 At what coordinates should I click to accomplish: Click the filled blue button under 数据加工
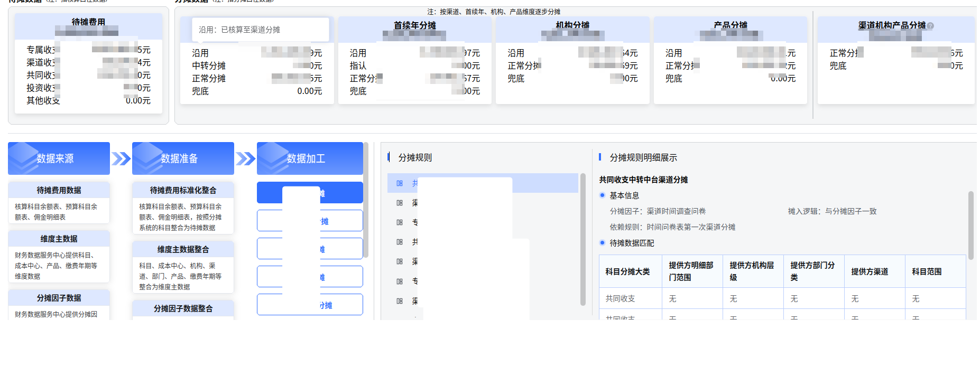[x=310, y=193]
